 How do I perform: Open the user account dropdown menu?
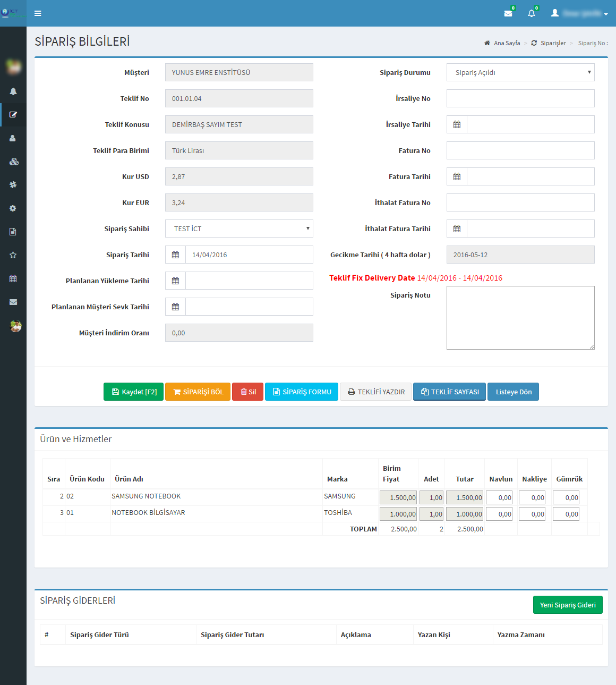coord(580,13)
